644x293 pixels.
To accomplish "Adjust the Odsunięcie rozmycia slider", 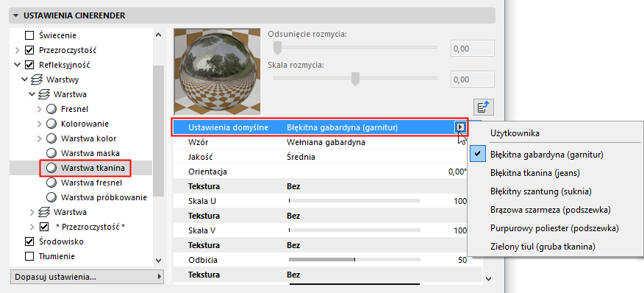I will pyautogui.click(x=278, y=47).
